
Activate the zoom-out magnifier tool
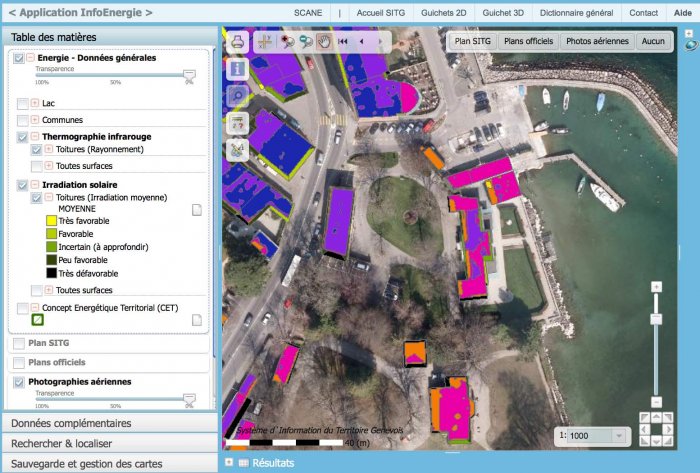tap(306, 42)
